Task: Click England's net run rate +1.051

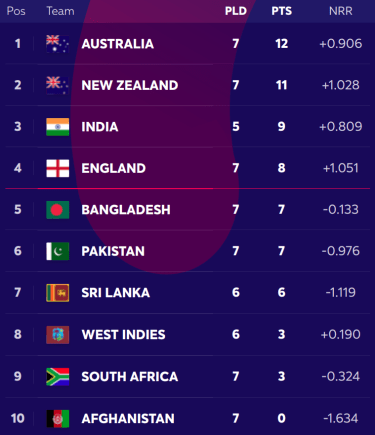Action: 341,168
